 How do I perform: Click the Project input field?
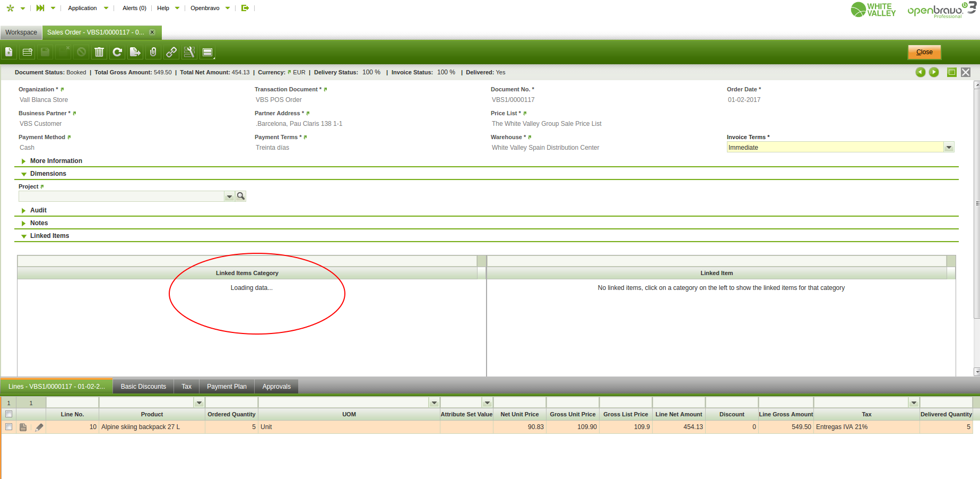(x=122, y=196)
